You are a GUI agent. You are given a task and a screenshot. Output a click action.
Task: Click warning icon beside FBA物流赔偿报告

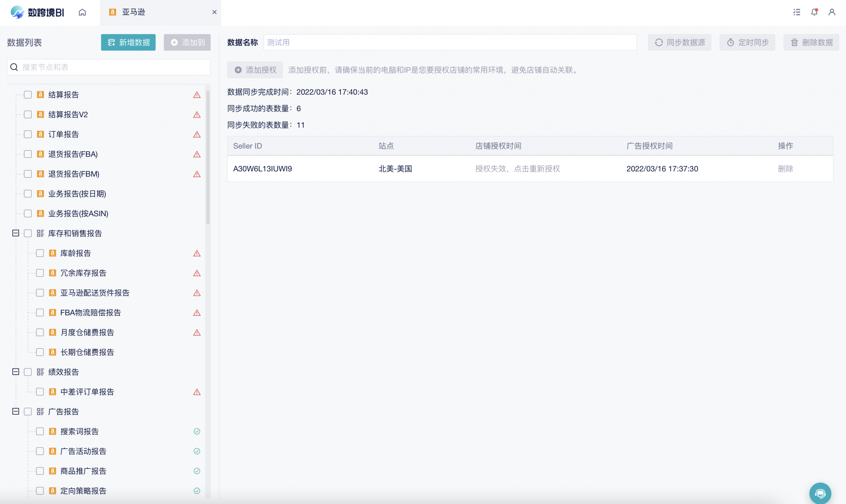pyautogui.click(x=197, y=313)
